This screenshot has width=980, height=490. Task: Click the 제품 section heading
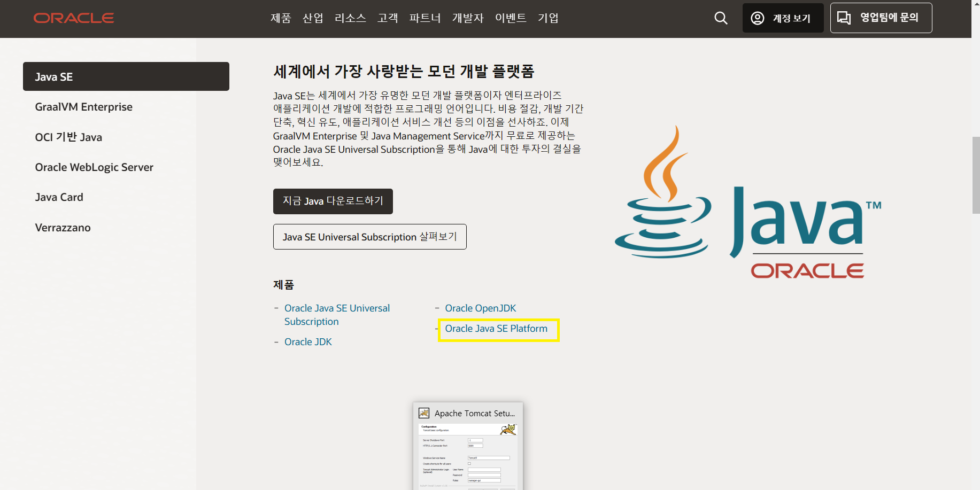coord(283,285)
